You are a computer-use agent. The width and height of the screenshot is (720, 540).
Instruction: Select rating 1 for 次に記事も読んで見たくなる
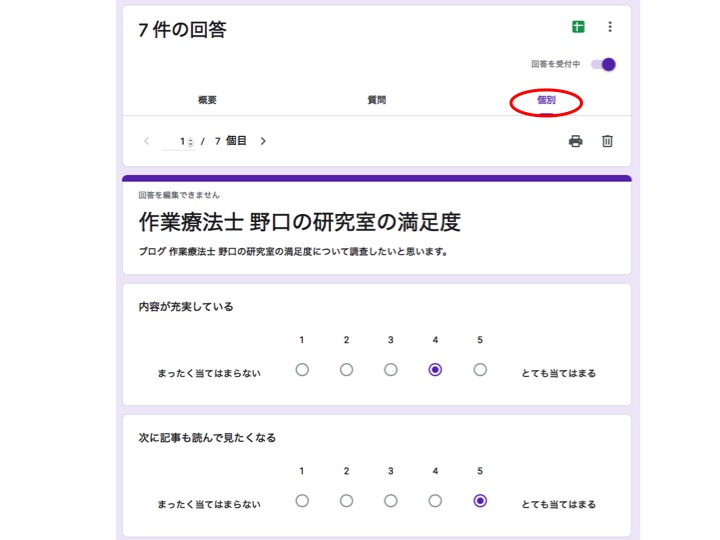pos(302,501)
